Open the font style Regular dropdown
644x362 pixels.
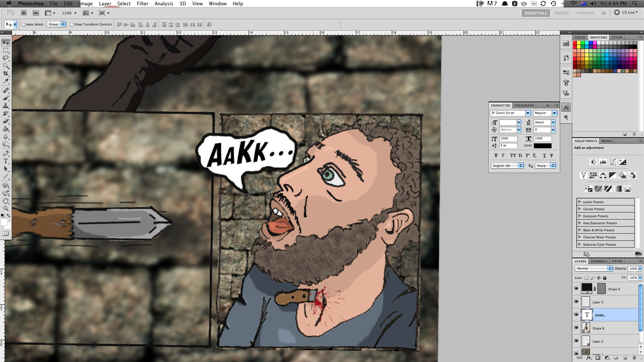click(554, 113)
